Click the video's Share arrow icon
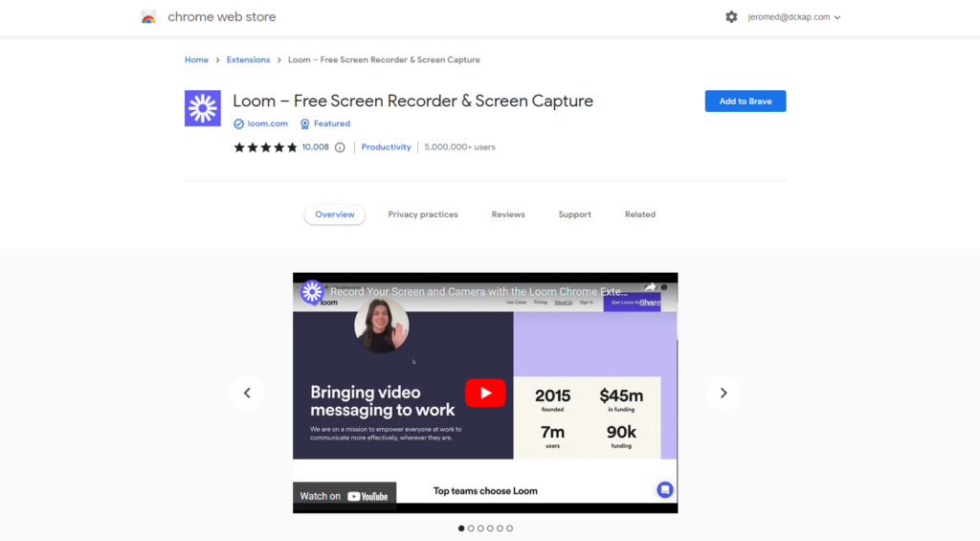The height and width of the screenshot is (541, 980). (x=650, y=287)
